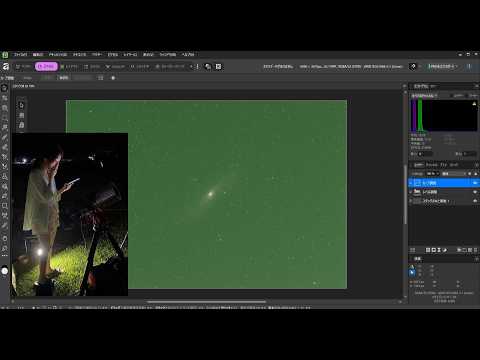Open the last menu (Help) in the menu bar
480x360 pixels.
[x=188, y=54]
